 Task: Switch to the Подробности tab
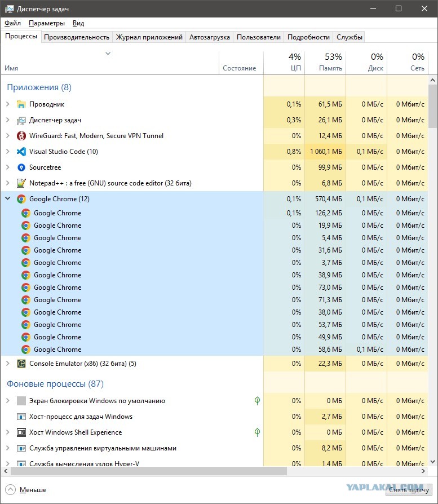[308, 37]
